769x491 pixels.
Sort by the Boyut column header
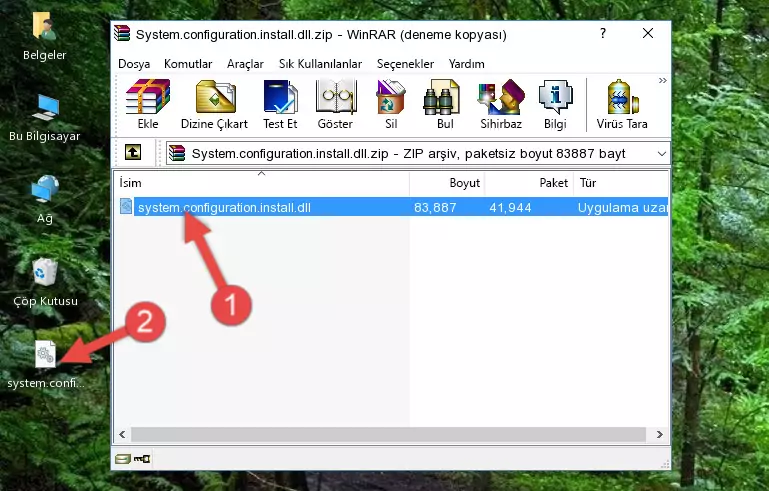[447, 183]
